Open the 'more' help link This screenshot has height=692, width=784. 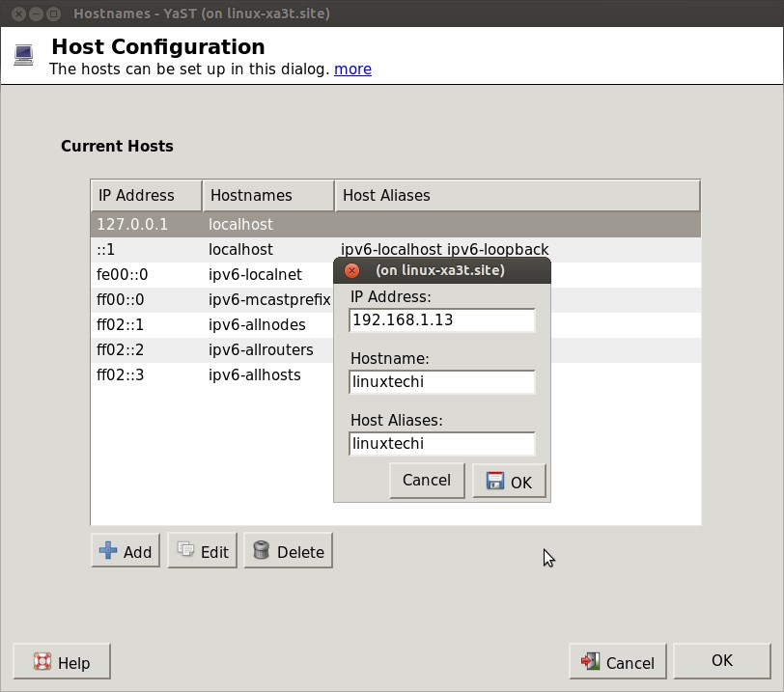[x=352, y=69]
